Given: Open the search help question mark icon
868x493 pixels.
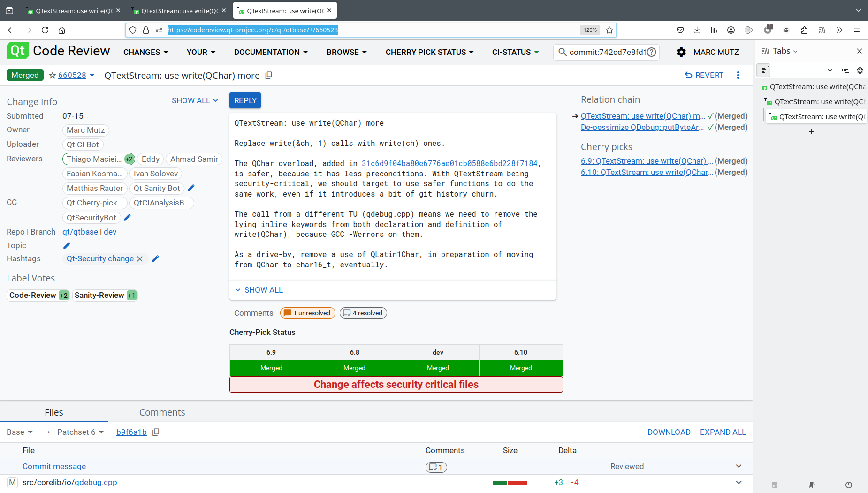Looking at the screenshot, I should pyautogui.click(x=651, y=52).
